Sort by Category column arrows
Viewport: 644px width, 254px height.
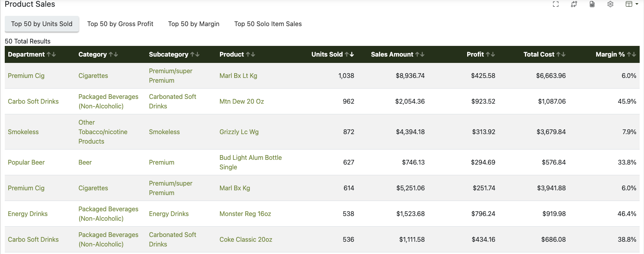point(114,55)
